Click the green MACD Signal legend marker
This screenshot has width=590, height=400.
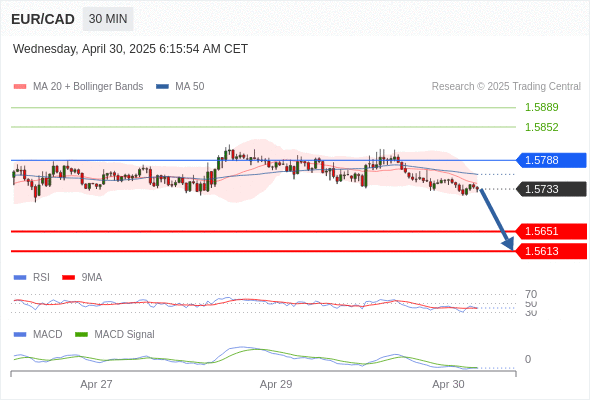click(x=81, y=335)
